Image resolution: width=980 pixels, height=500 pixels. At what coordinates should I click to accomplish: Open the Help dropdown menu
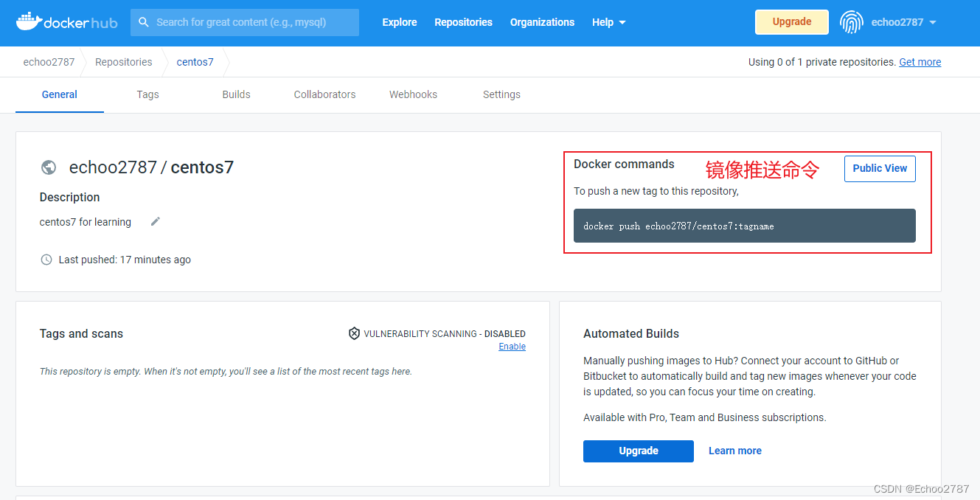609,22
